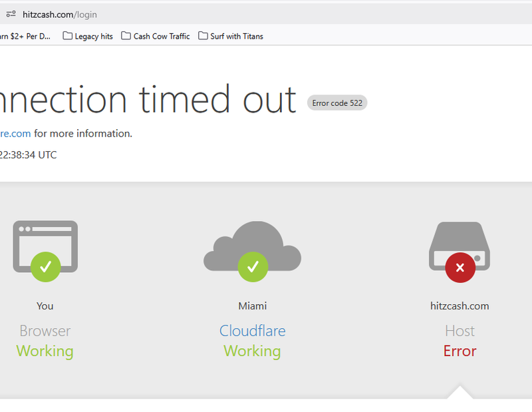Open the Legacy hits bookmark folder
Screen dimensions: 532x412
click(x=88, y=36)
